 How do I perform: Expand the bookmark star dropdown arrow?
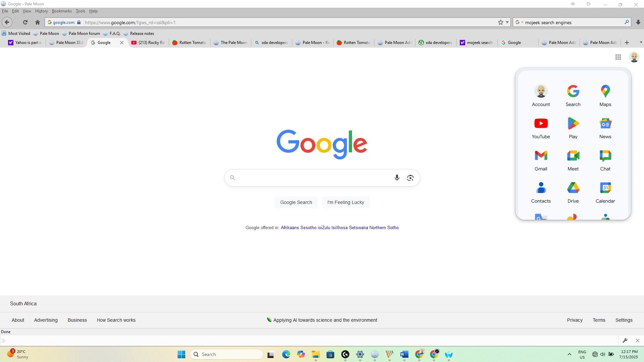pos(507,22)
